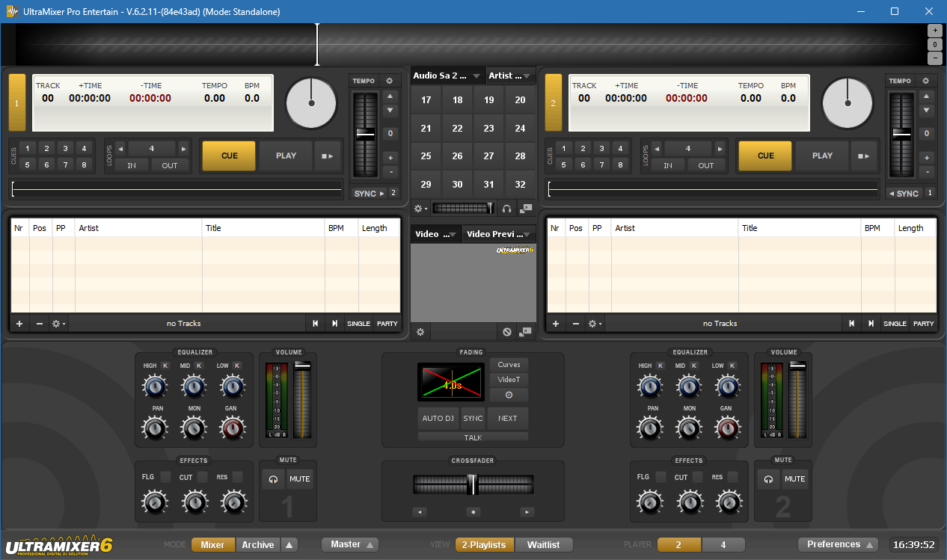Select the 2-Playlists view
This screenshot has height=560, width=947.
[484, 545]
